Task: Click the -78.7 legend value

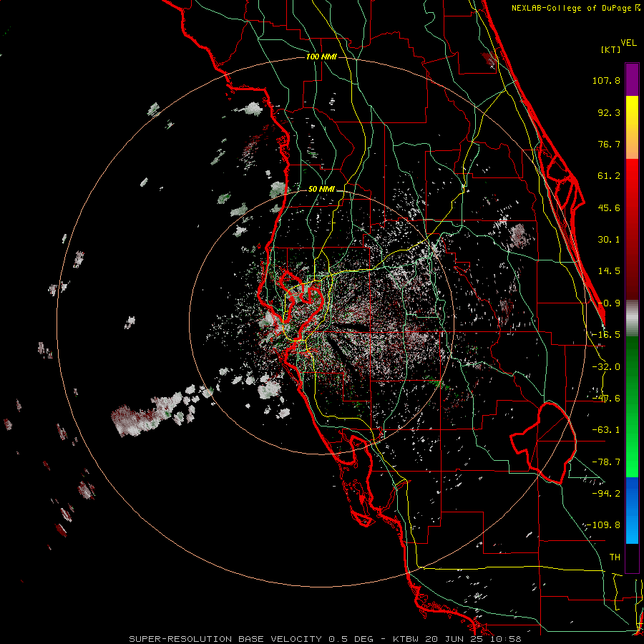Action: [606, 462]
